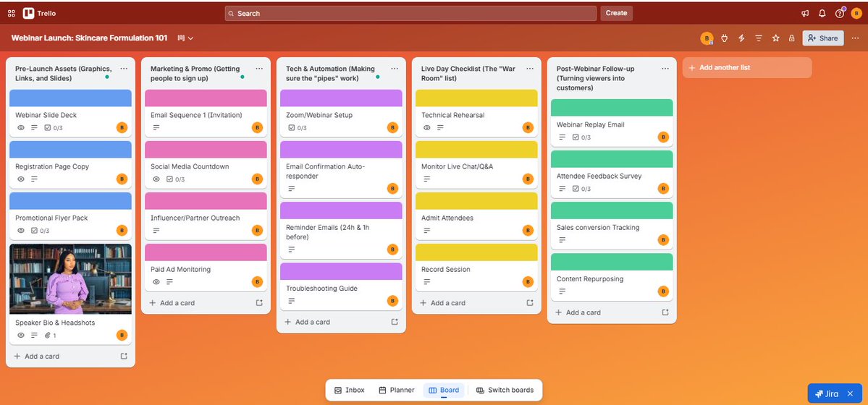The height and width of the screenshot is (405, 868).
Task: Open the board filter icon
Action: point(759,38)
